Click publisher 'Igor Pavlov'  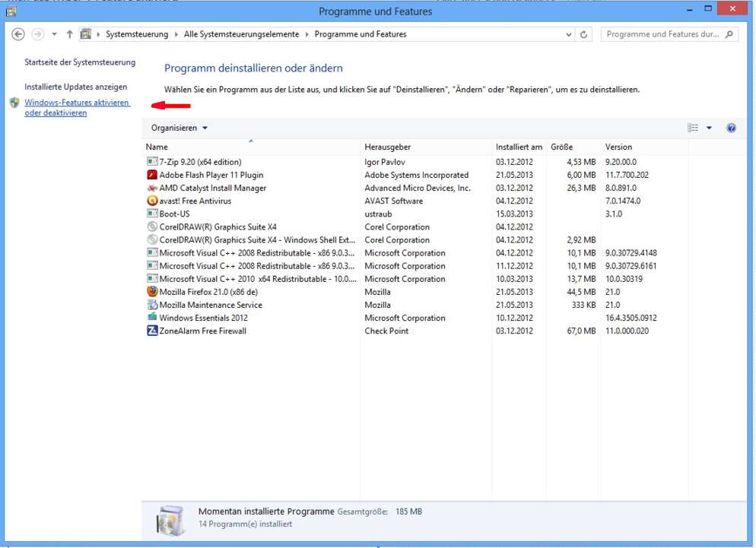(385, 162)
